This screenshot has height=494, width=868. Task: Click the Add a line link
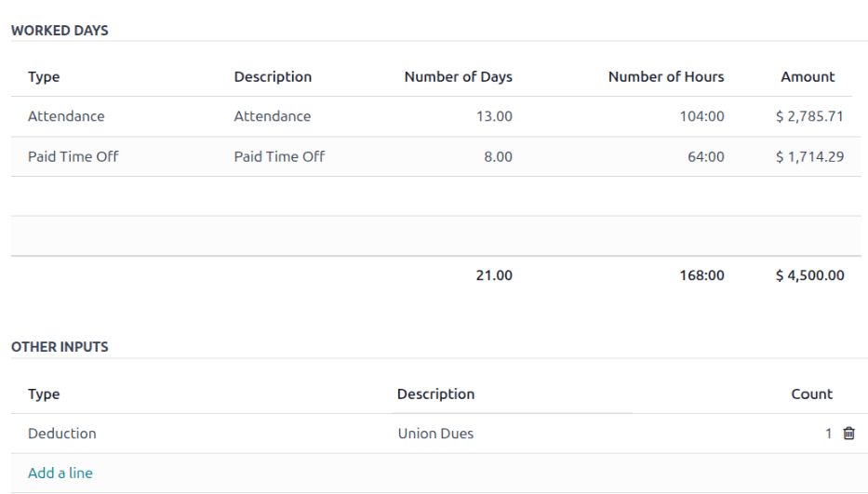tap(60, 473)
